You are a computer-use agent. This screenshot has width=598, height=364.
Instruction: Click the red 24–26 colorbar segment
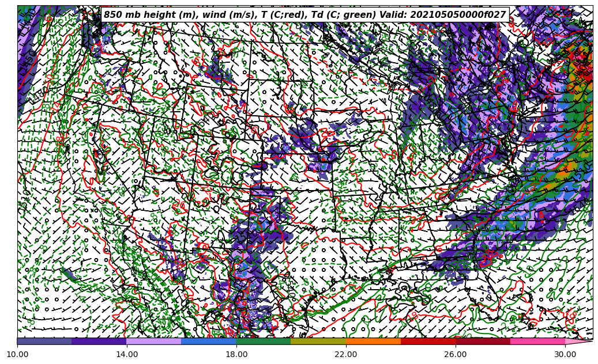tap(428, 342)
